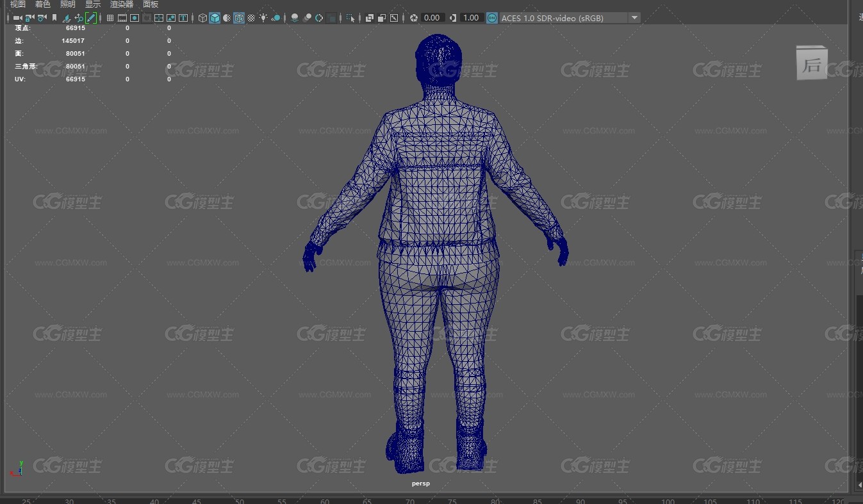The height and width of the screenshot is (504, 863).
Task: Open the 照明 menu
Action: [x=67, y=4]
